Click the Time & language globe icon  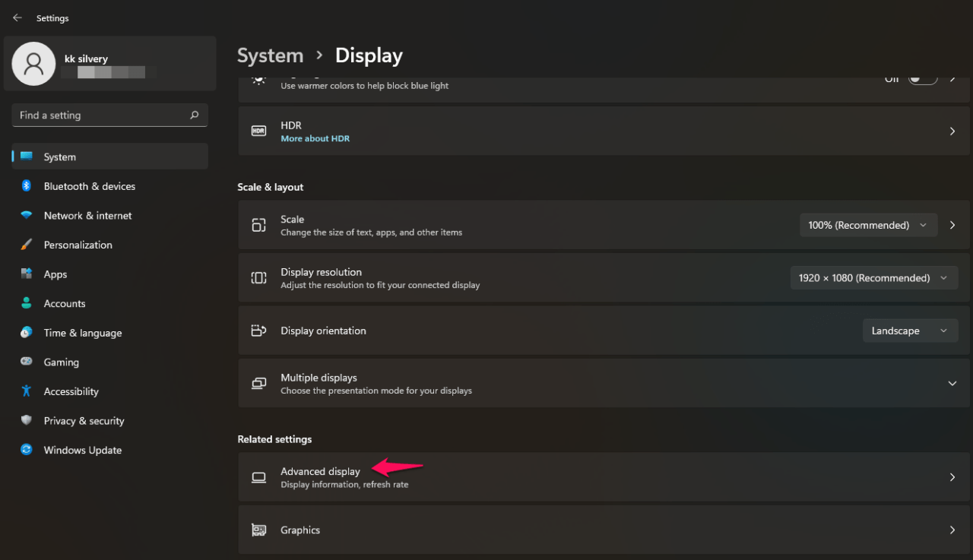(x=27, y=333)
